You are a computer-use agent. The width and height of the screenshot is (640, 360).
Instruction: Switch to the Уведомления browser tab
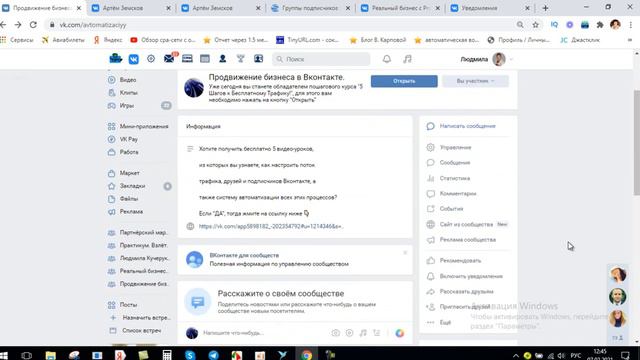[x=489, y=8]
